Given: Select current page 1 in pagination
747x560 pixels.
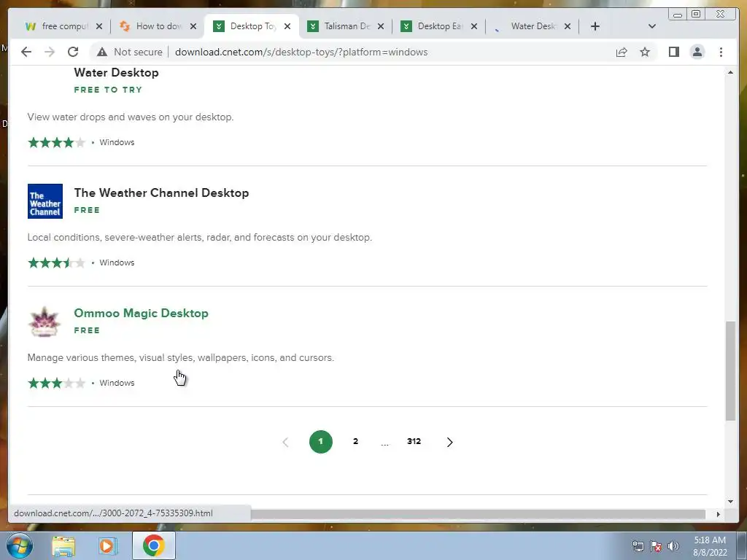Looking at the screenshot, I should (x=321, y=441).
